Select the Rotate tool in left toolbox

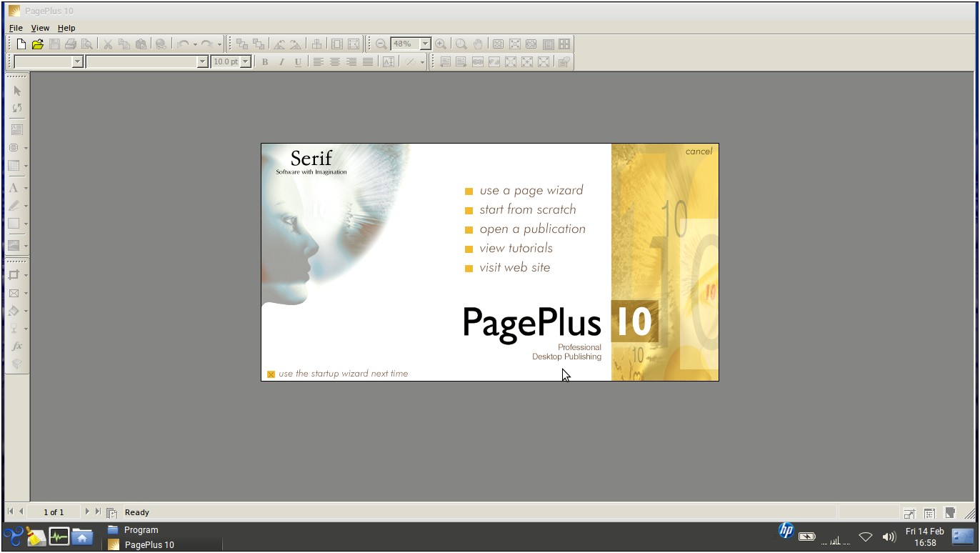pyautogui.click(x=17, y=109)
